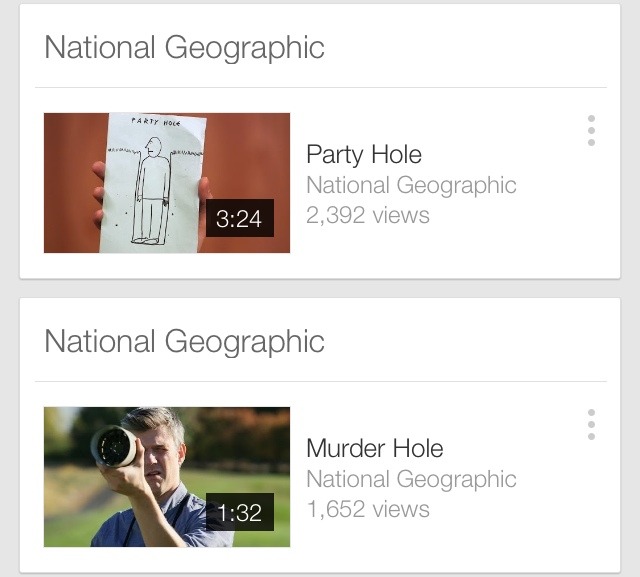Click the handwritten PARTY HOLE text on the paper

tap(156, 122)
